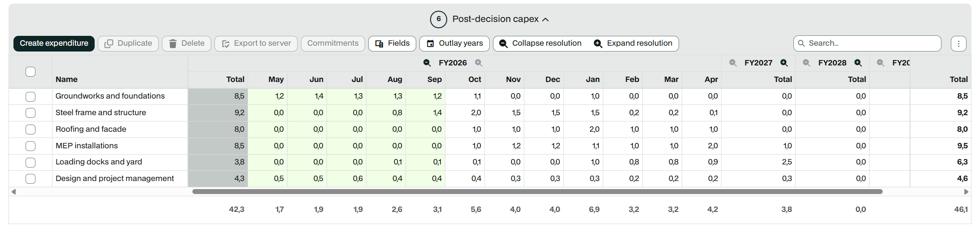This screenshot has width=980, height=233.
Task: Click footer Jan sum 6,9
Action: pyautogui.click(x=594, y=209)
